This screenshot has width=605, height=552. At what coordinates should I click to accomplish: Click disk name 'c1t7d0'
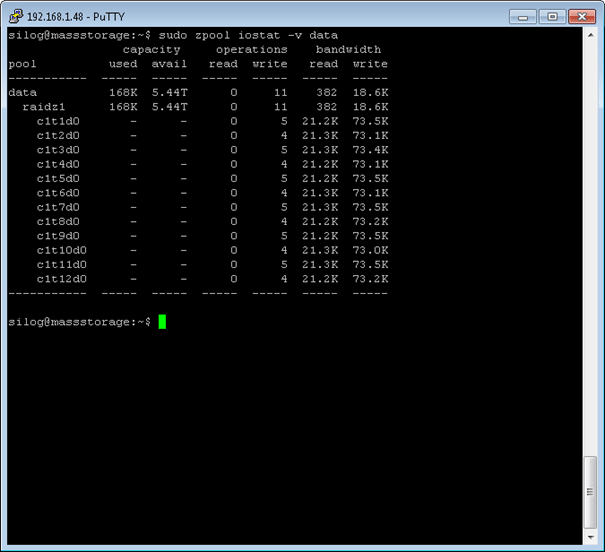[58, 207]
